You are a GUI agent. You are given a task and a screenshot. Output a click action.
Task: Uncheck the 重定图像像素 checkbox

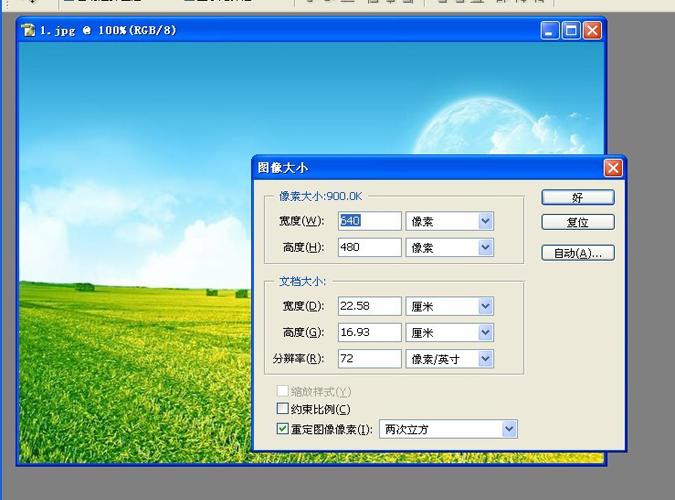pyautogui.click(x=282, y=429)
